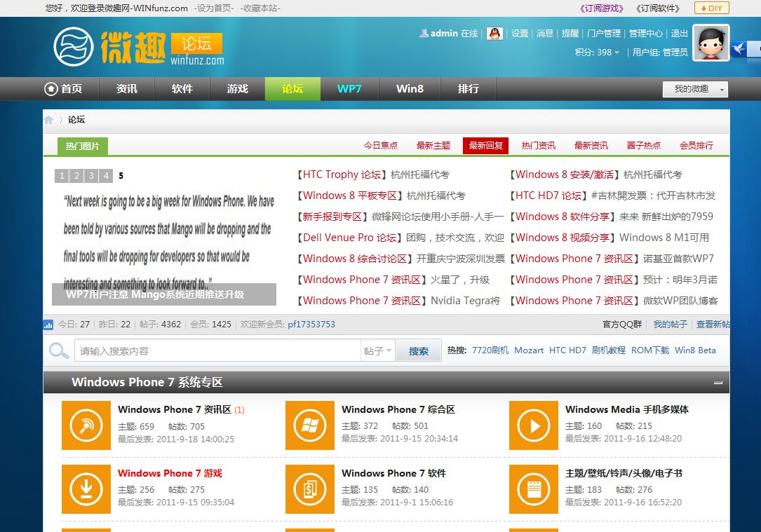Click 提醒 in the user menu
Viewport: 761px width, 532px height.
pyautogui.click(x=570, y=34)
